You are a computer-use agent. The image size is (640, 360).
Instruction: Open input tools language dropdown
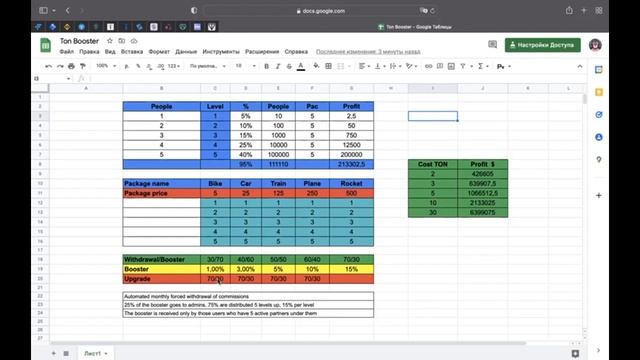[504, 66]
